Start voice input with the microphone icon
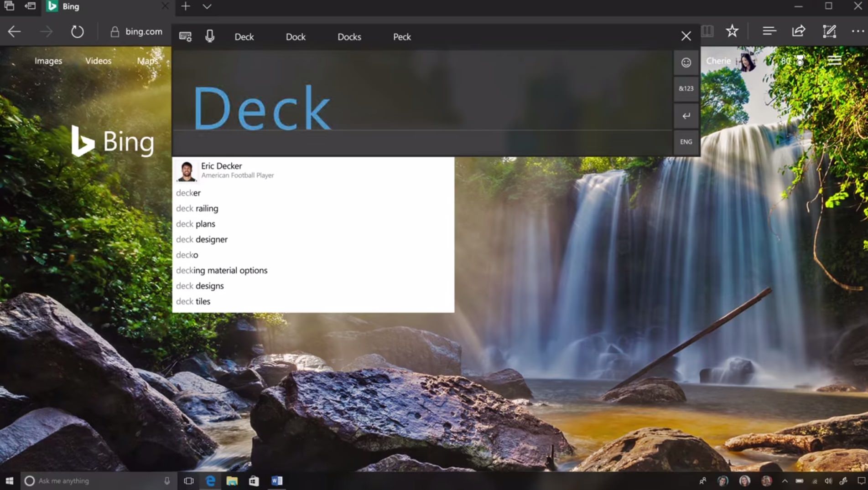868x490 pixels. coord(209,36)
